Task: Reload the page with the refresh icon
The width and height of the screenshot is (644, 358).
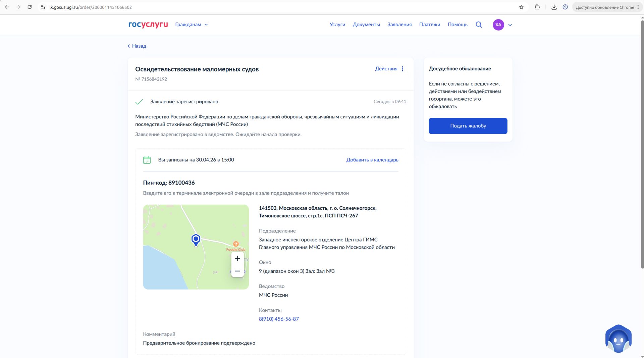Action: pos(30,7)
